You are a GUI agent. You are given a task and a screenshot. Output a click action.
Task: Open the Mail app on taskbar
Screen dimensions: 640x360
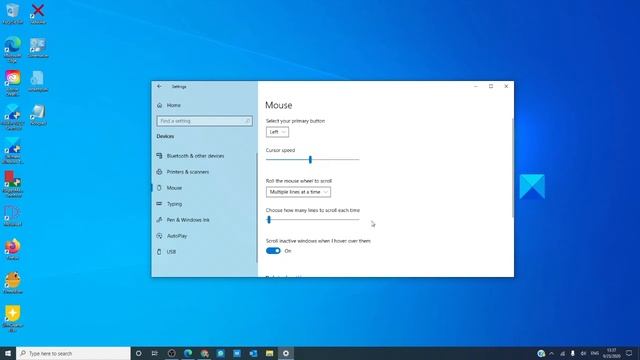237,353
